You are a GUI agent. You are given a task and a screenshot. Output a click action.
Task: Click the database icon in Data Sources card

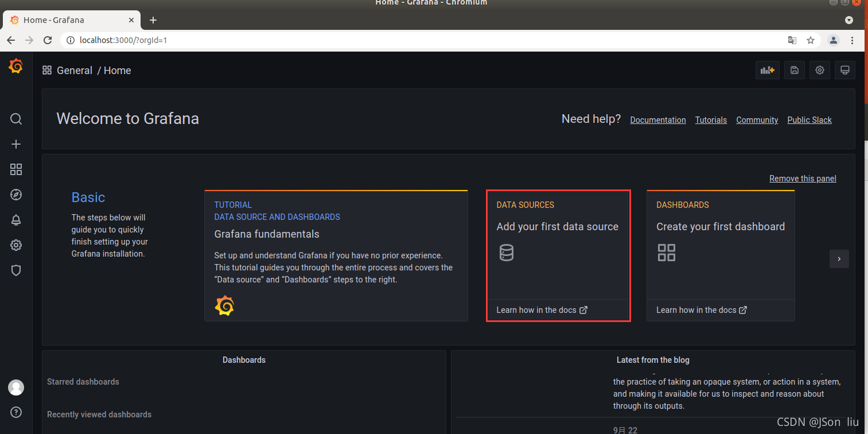point(507,253)
